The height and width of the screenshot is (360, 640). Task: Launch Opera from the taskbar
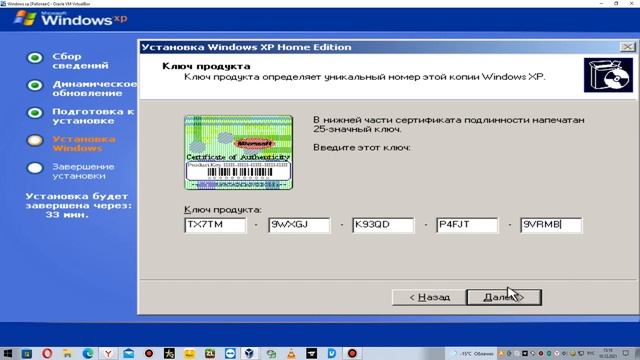pyautogui.click(x=47, y=353)
